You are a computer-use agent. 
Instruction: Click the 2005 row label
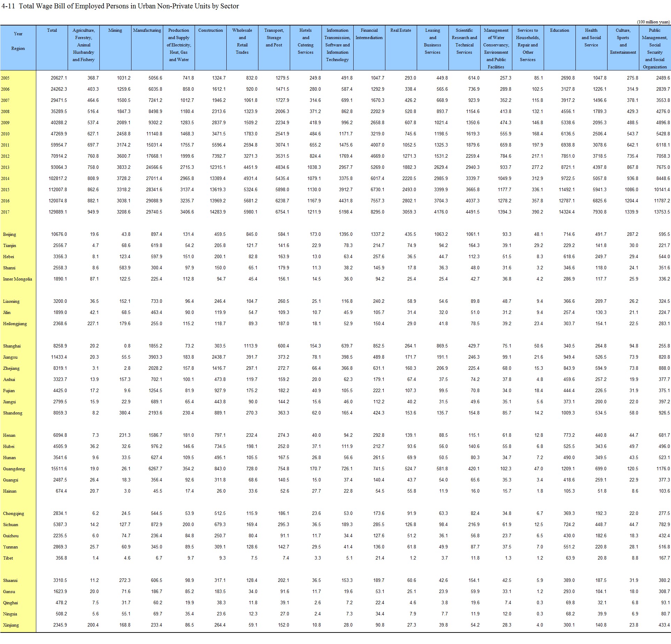click(5, 78)
